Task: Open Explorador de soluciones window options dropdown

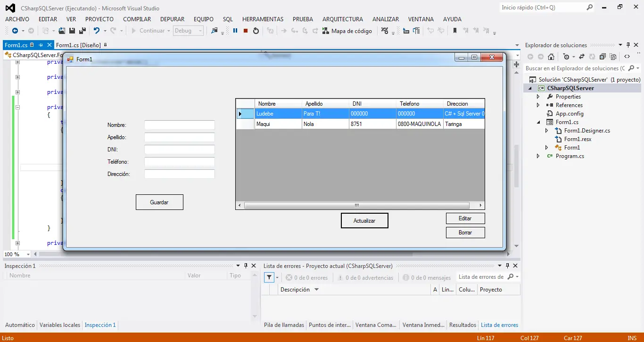Action: (x=620, y=45)
